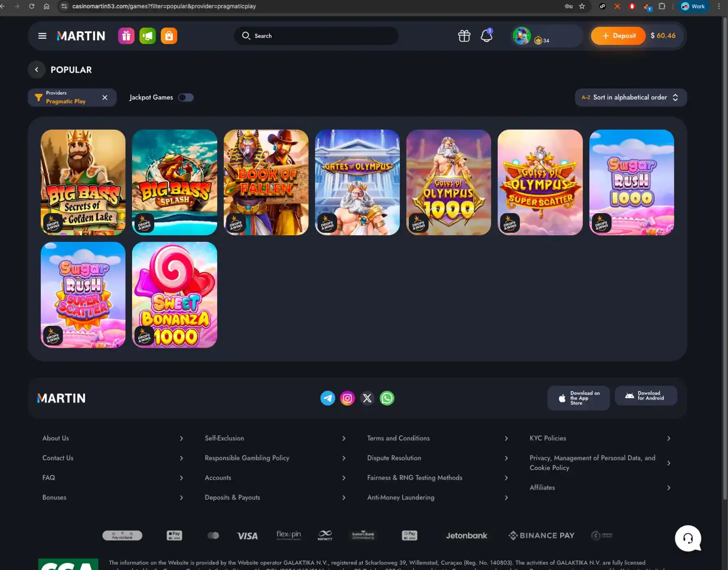The width and height of the screenshot is (728, 570).
Task: Click the browser address bar URL
Action: click(164, 6)
